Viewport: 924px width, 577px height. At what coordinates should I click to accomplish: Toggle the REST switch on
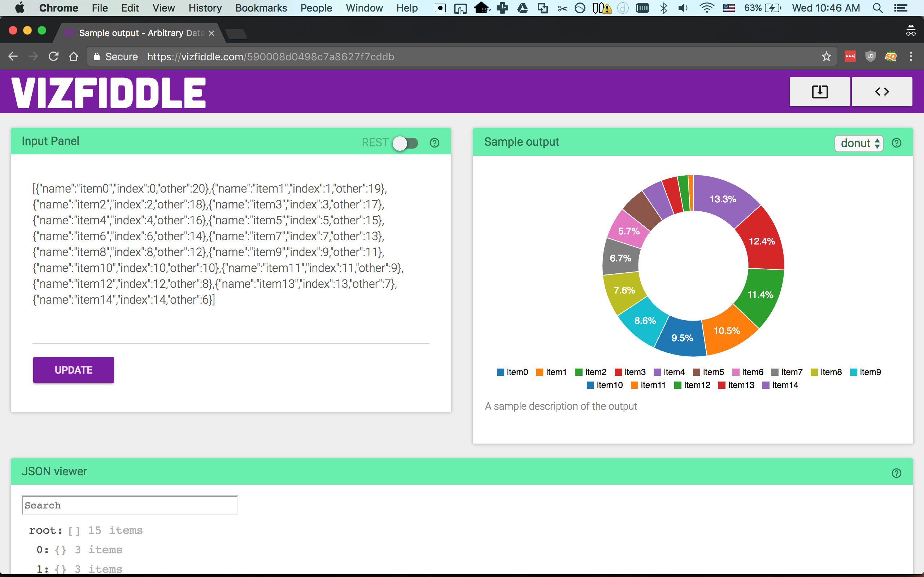pyautogui.click(x=405, y=143)
